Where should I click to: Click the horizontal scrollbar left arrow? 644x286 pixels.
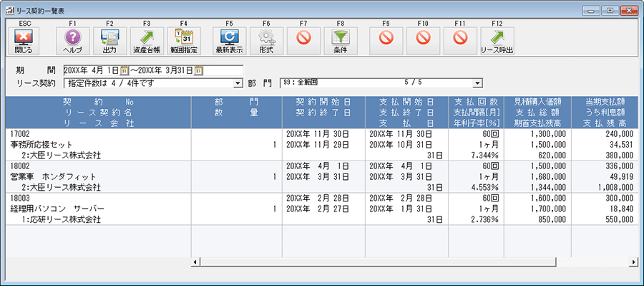coord(195,262)
